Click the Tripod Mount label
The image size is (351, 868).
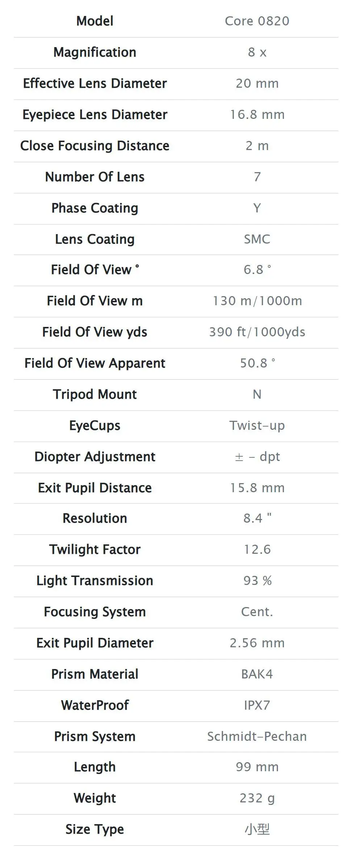[x=95, y=394]
